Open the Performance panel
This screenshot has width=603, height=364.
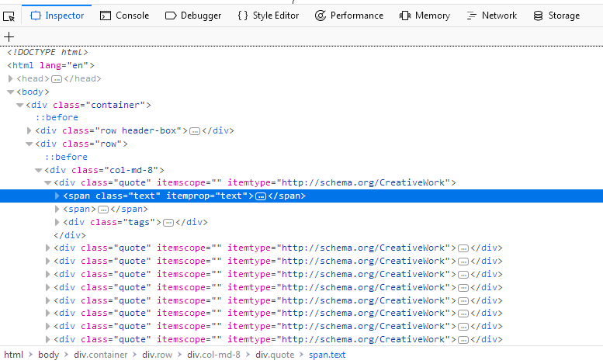(349, 16)
